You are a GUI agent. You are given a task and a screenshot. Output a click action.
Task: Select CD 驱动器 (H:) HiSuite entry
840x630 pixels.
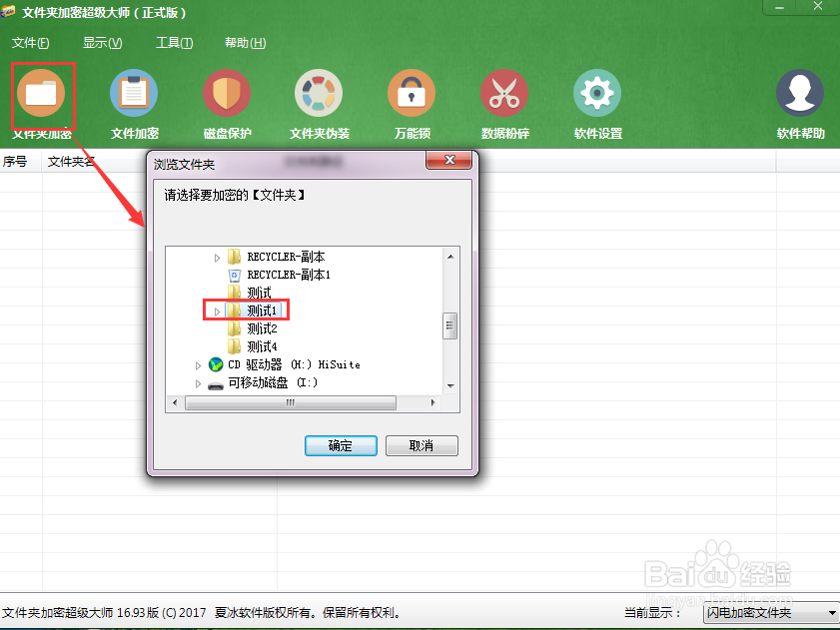pyautogui.click(x=294, y=364)
